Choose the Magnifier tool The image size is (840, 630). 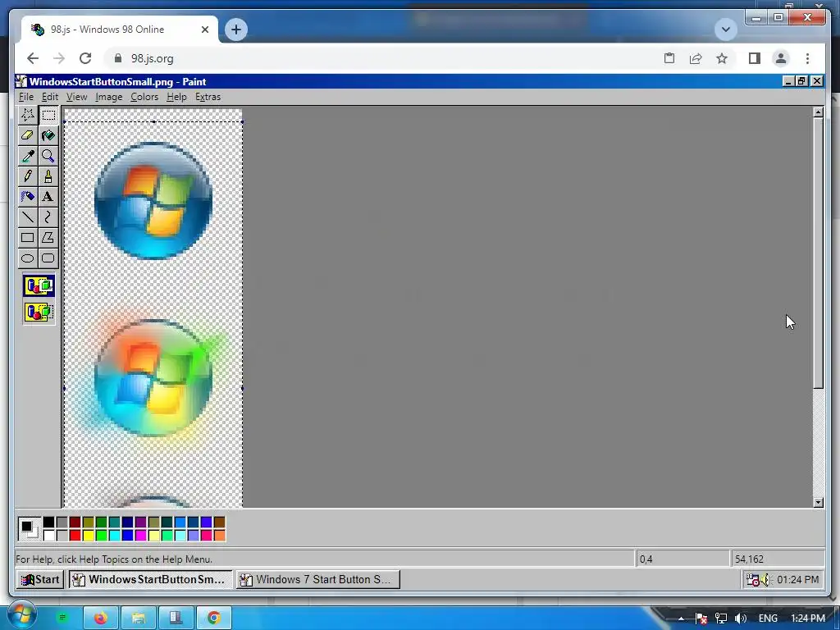(48, 156)
